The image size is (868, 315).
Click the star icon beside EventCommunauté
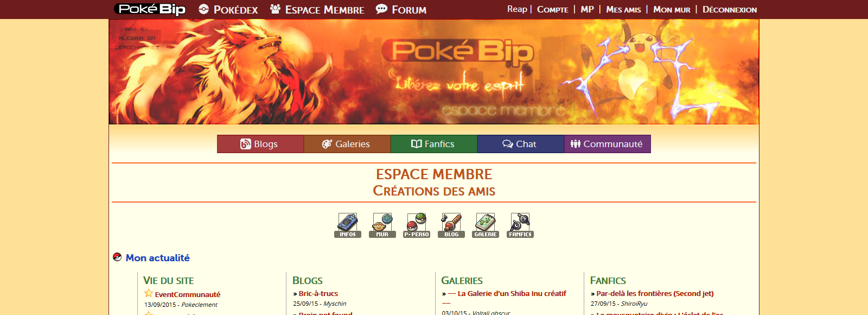coord(149,293)
